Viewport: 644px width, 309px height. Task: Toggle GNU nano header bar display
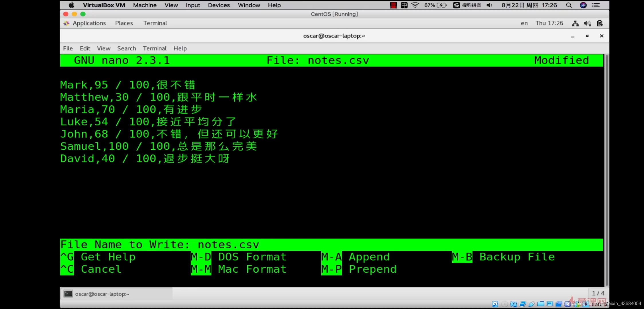point(332,60)
